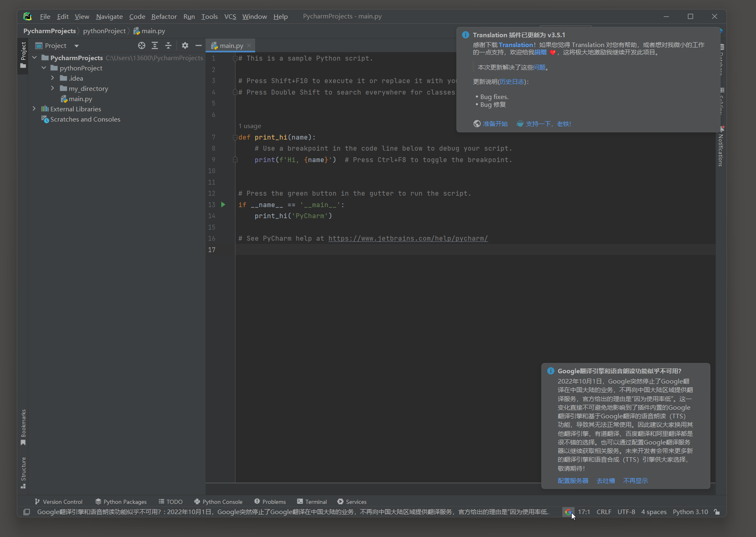Toggle tool window bars icon at status bar left
The height and width of the screenshot is (537, 756).
[x=27, y=512]
